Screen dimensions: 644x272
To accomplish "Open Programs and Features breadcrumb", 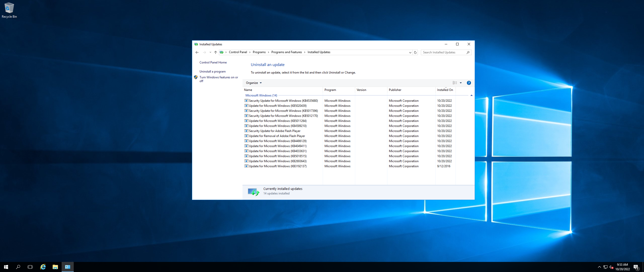I will pyautogui.click(x=287, y=52).
